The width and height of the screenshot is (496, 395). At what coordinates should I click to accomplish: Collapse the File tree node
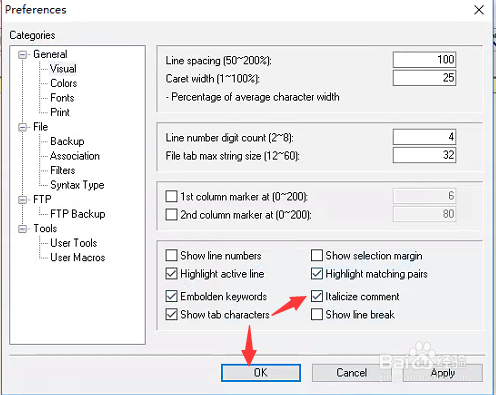coord(22,127)
